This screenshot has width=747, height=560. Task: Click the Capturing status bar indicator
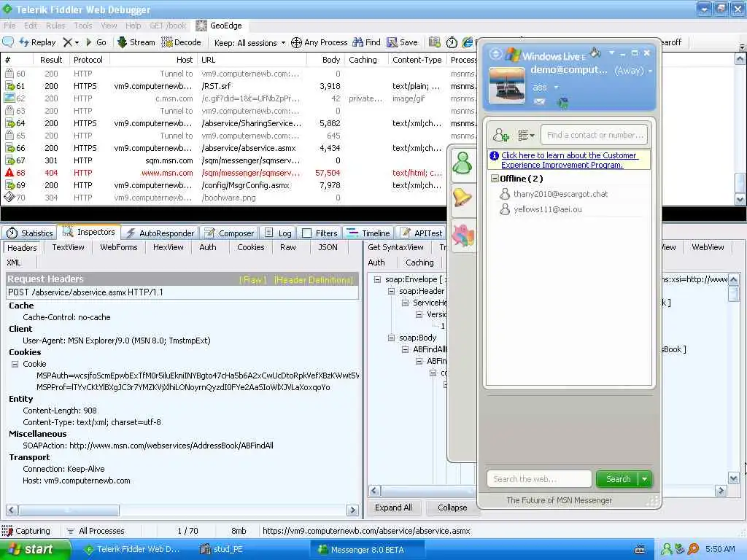26,531
